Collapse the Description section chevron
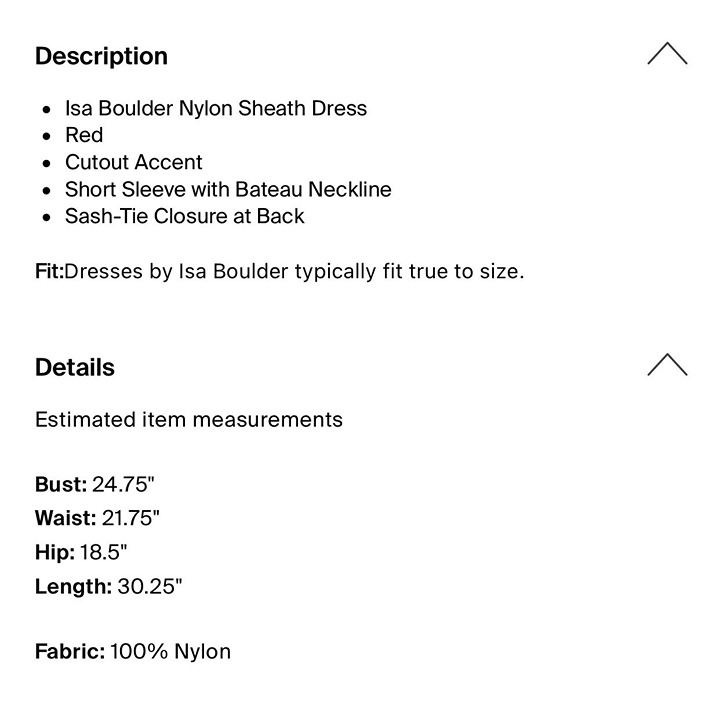Image resolution: width=720 pixels, height=720 pixels. pos(667,53)
